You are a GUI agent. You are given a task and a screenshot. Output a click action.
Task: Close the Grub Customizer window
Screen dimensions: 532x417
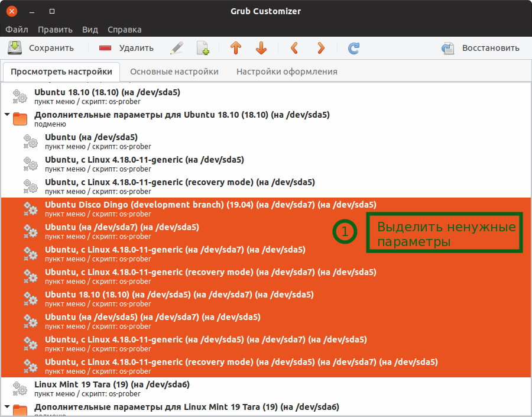[12, 11]
